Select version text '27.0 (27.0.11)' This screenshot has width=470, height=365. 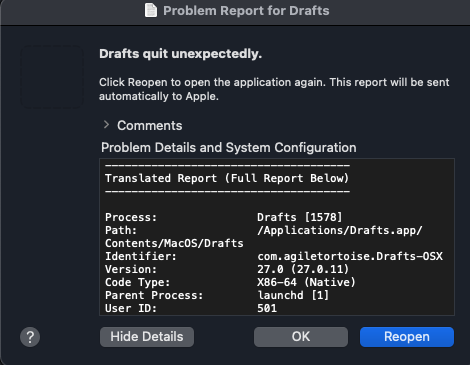click(303, 269)
